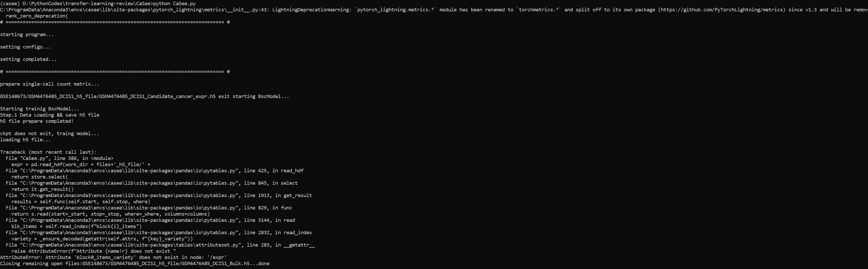Select the 'h5 file prepare completed!' status line
Screen dimensions: 868x269
pyautogui.click(x=37, y=121)
